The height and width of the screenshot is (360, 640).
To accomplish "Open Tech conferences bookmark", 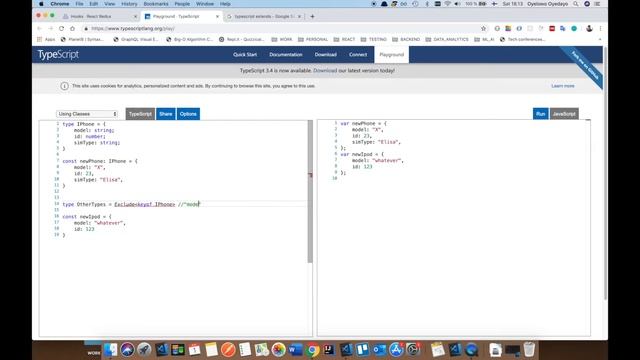I will pyautogui.click(x=522, y=40).
